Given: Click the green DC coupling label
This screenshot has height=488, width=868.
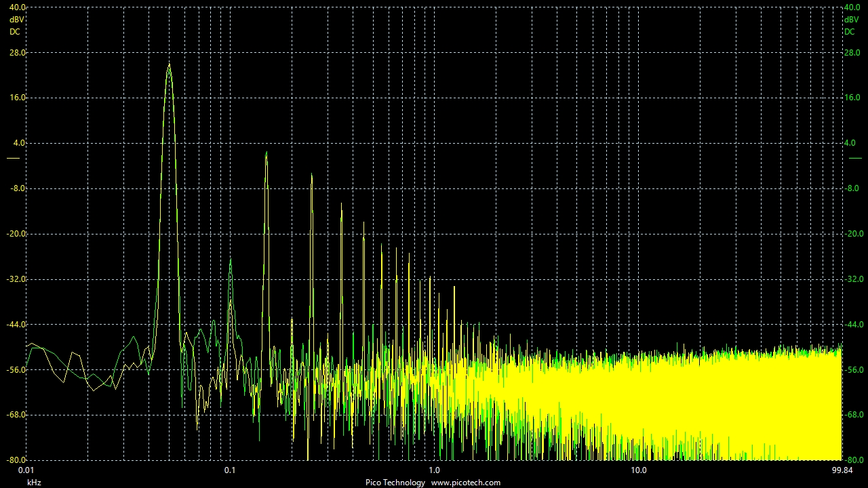Looking at the screenshot, I should 849,32.
